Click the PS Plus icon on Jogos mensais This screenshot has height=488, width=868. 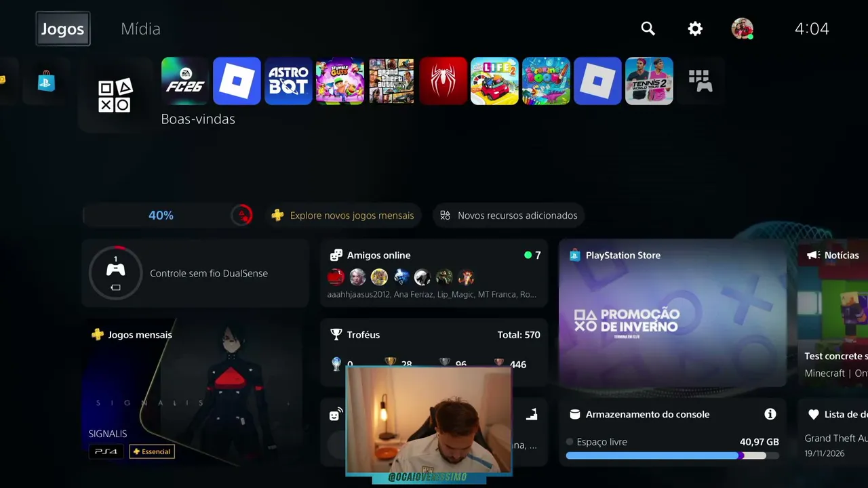[x=98, y=335]
